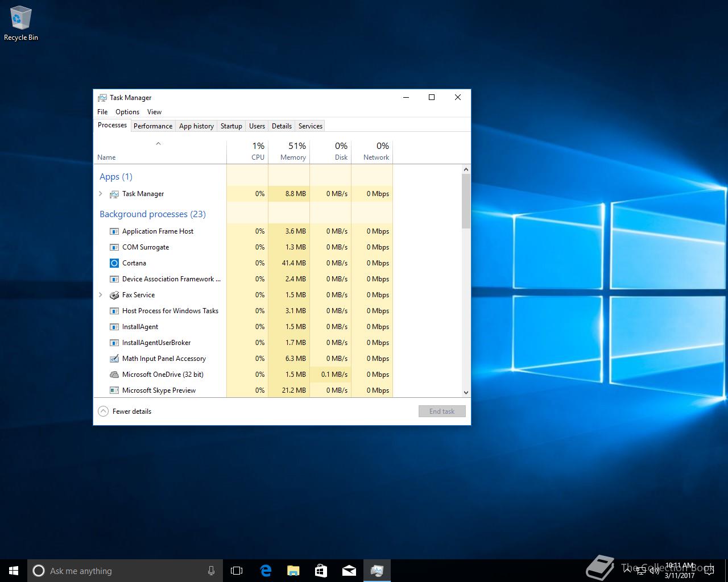Image resolution: width=728 pixels, height=582 pixels.
Task: Click the Show desktop strip on the taskbar
Action: pos(726,571)
